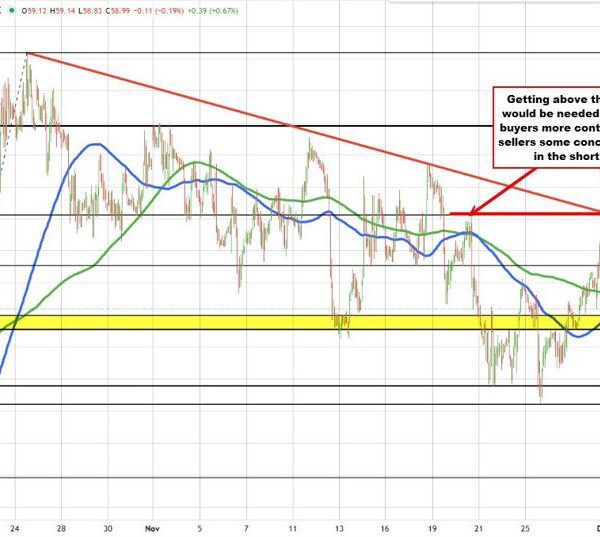Click the 13 date label on the time axis

pos(340,526)
